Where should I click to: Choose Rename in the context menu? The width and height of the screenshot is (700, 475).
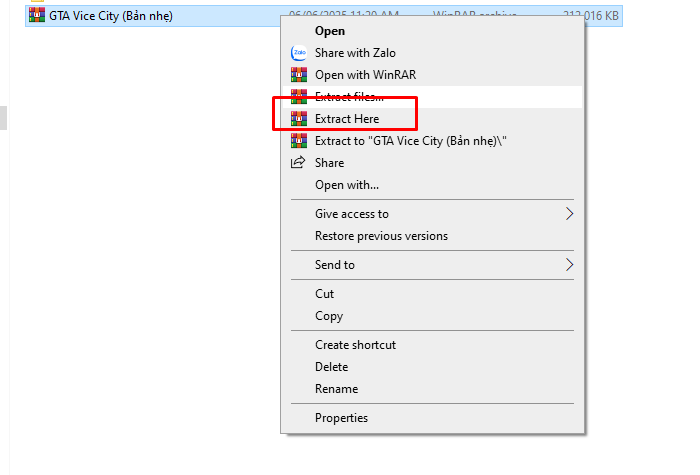(336, 389)
